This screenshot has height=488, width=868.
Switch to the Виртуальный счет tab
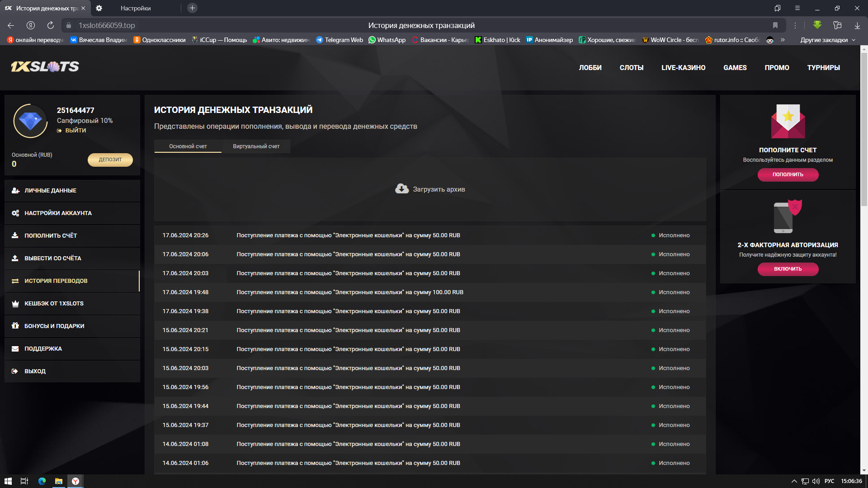pyautogui.click(x=256, y=146)
